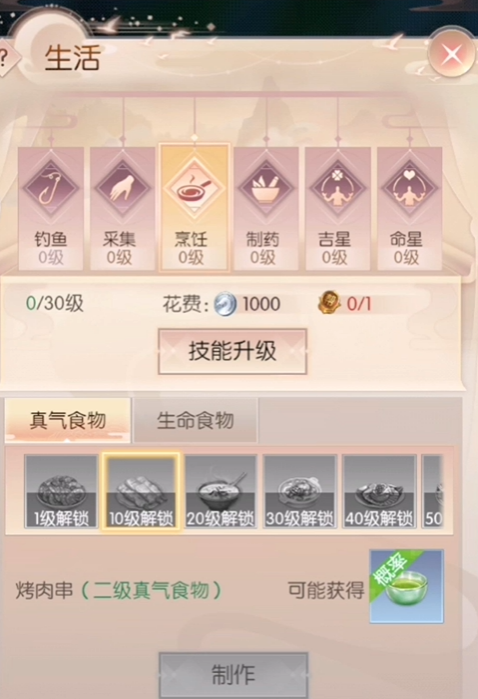The height and width of the screenshot is (699, 478).
Task: Select the 命星 fate star skill icon
Action: coord(409,187)
